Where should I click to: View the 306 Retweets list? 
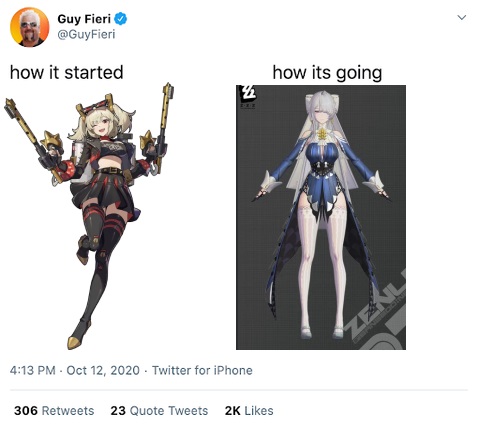[x=54, y=411]
